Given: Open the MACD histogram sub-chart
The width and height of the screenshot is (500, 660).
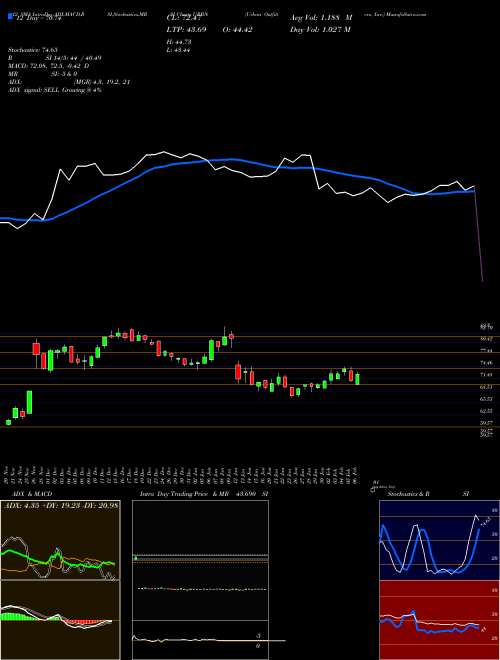Looking at the screenshot, I should click(x=61, y=620).
